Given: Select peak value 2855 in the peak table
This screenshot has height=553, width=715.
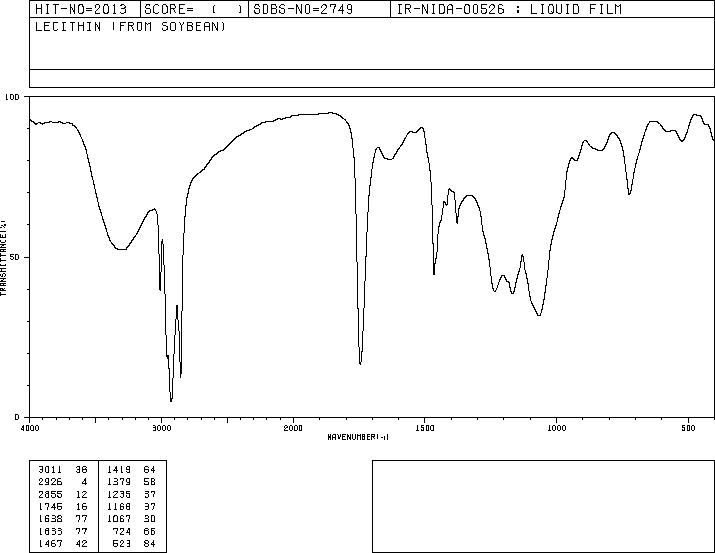Looking at the screenshot, I should click(x=50, y=494).
